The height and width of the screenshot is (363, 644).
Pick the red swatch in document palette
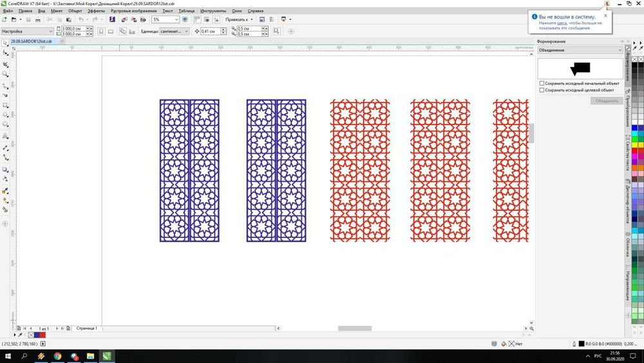click(x=43, y=335)
